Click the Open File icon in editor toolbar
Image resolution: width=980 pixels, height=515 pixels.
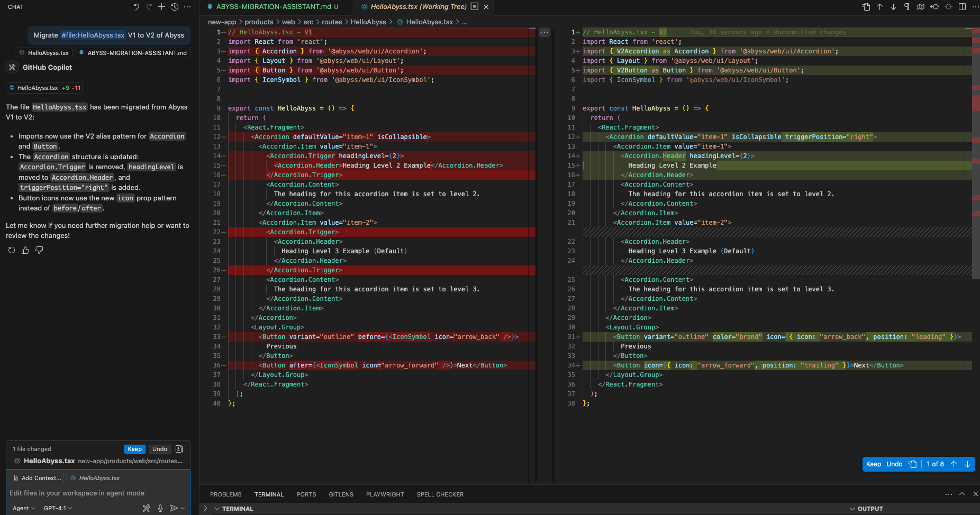tap(866, 7)
